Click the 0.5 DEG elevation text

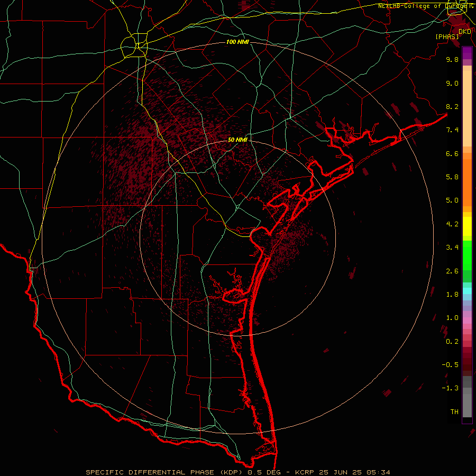tap(263, 472)
